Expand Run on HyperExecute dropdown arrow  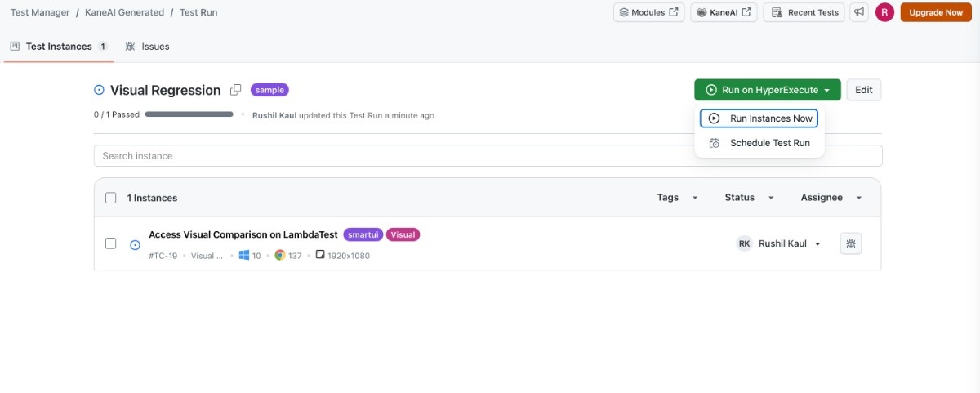click(x=827, y=90)
